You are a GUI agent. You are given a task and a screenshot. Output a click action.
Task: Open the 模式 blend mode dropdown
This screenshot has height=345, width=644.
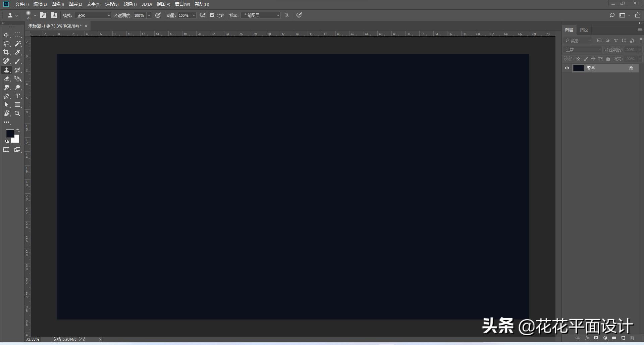(93, 15)
